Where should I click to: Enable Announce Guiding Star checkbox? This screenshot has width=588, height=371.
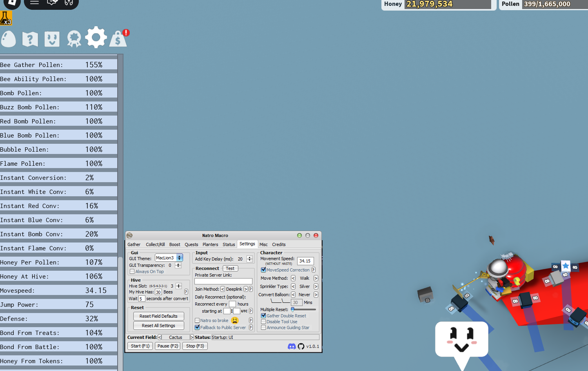263,328
